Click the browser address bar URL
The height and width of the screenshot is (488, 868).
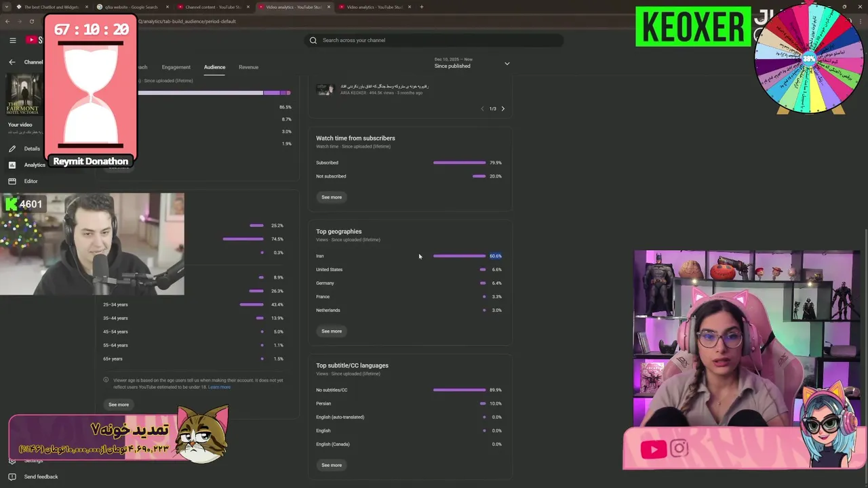187,21
